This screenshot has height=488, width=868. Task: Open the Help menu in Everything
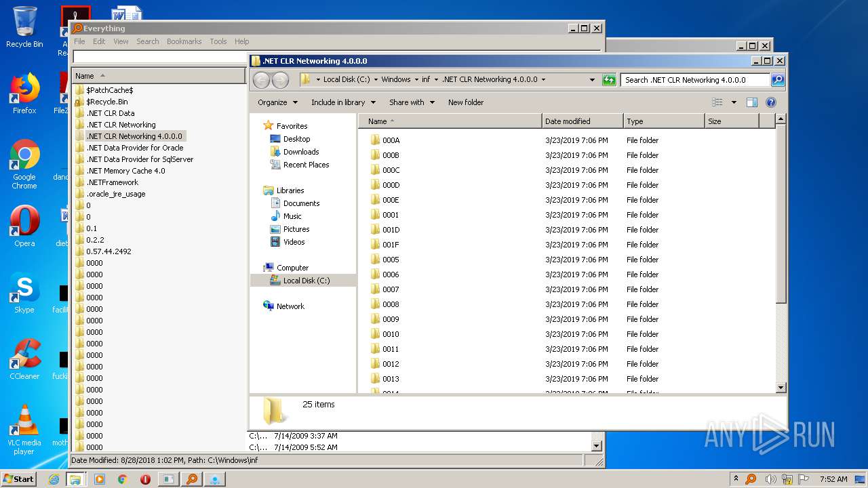[241, 41]
